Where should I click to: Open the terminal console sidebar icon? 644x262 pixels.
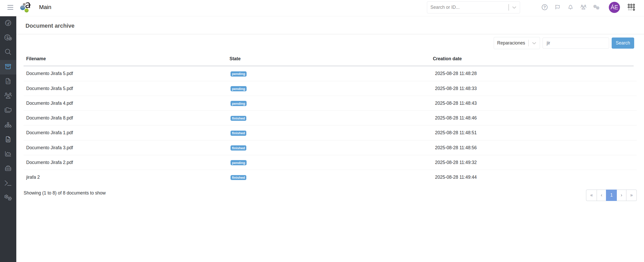click(8, 183)
